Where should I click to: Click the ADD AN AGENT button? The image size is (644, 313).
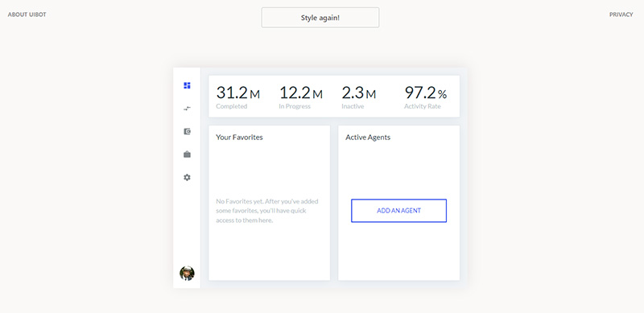398,211
